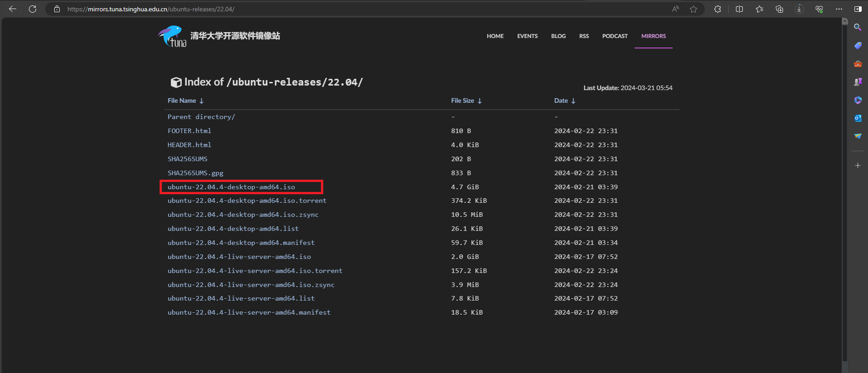
Task: Toggle the sidebar panel icon in the toolbar's corner
Action: 858,9
